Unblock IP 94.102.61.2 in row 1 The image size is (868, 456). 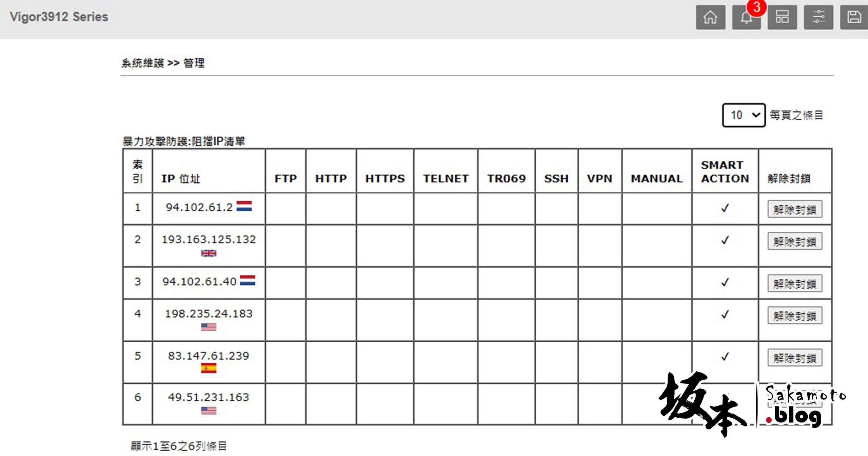pyautogui.click(x=795, y=209)
